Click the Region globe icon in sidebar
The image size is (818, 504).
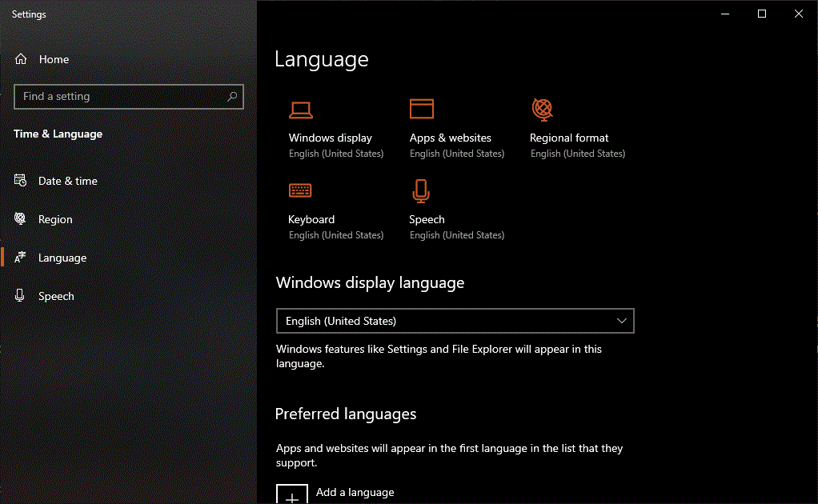coord(18,218)
